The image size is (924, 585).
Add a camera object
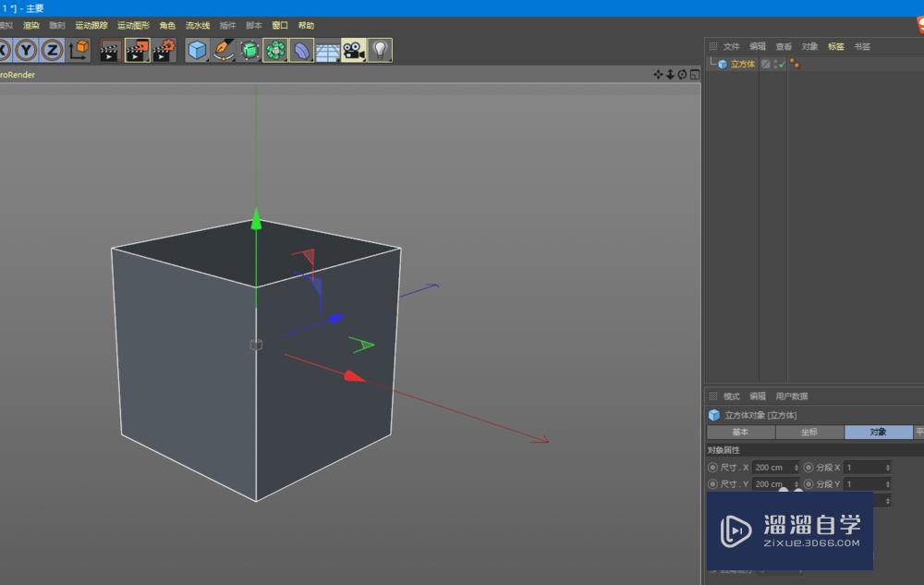tap(354, 50)
